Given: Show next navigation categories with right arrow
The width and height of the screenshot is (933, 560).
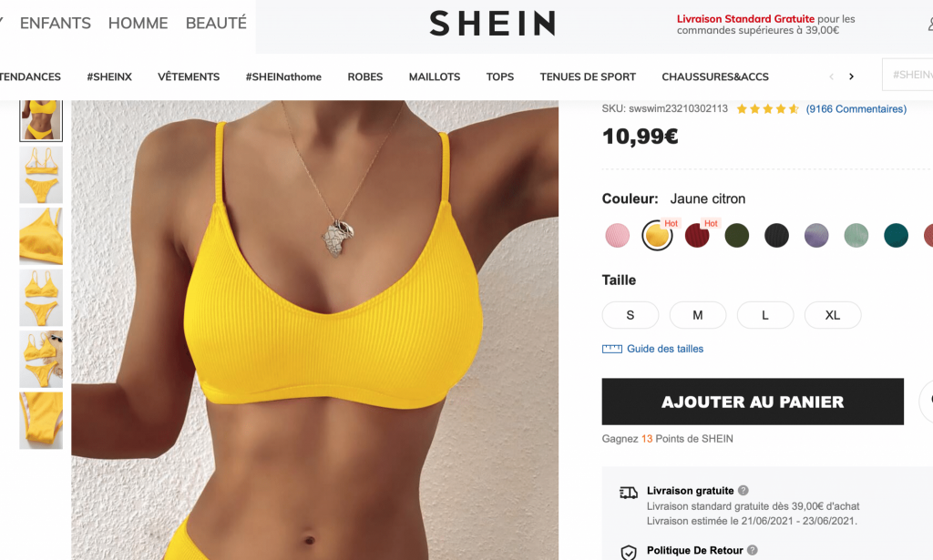Looking at the screenshot, I should pyautogui.click(x=852, y=76).
